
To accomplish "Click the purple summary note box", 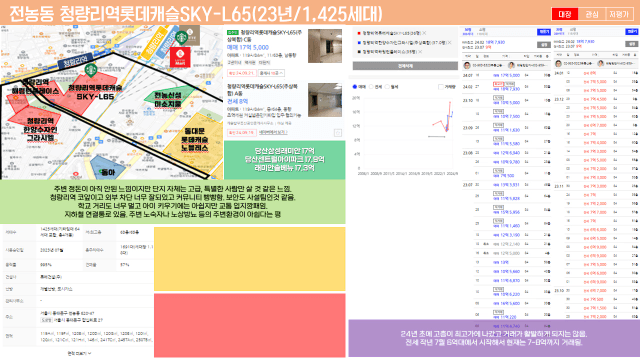I will tap(494, 338).
